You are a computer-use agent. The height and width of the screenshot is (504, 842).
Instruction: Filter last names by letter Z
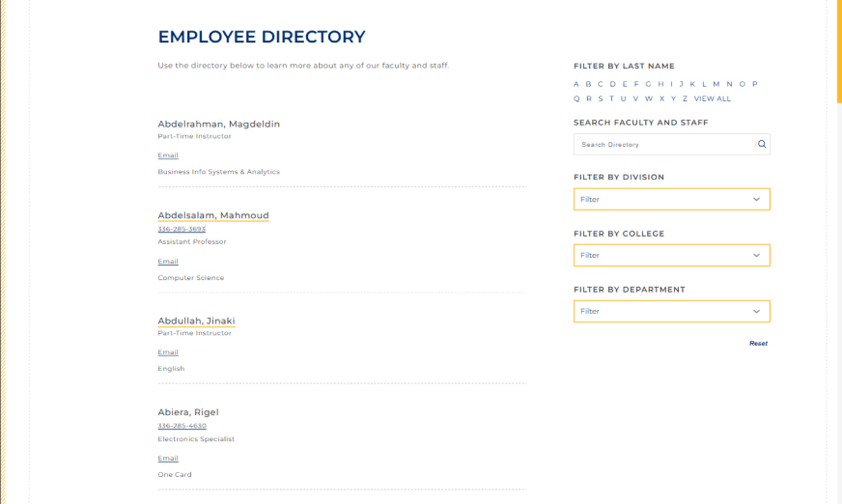[x=685, y=98]
